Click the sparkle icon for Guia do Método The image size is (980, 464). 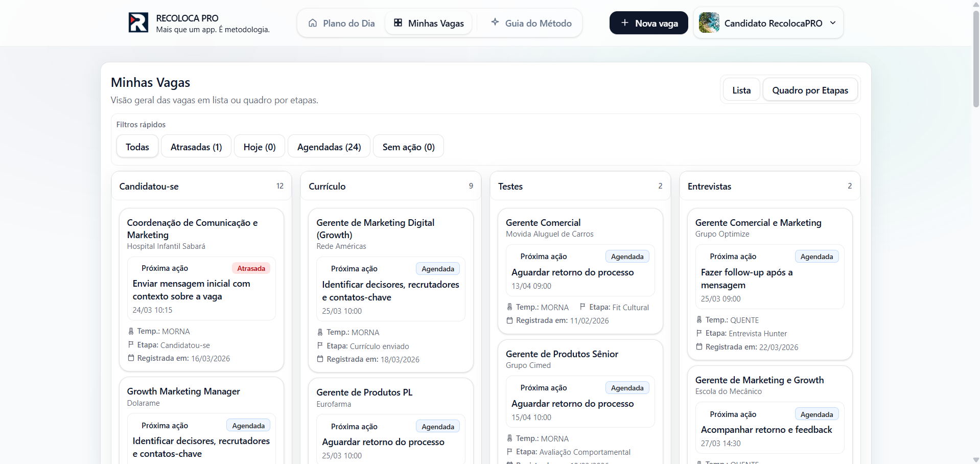tap(495, 22)
